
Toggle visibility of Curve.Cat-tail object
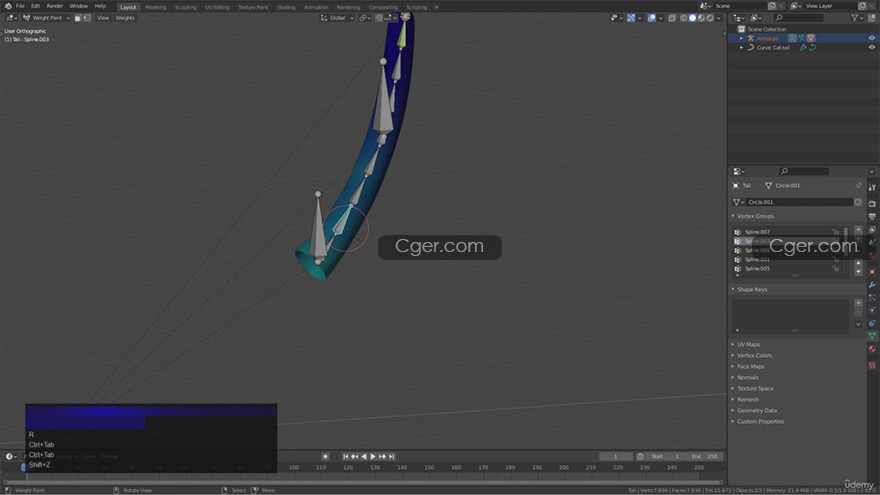coord(872,47)
